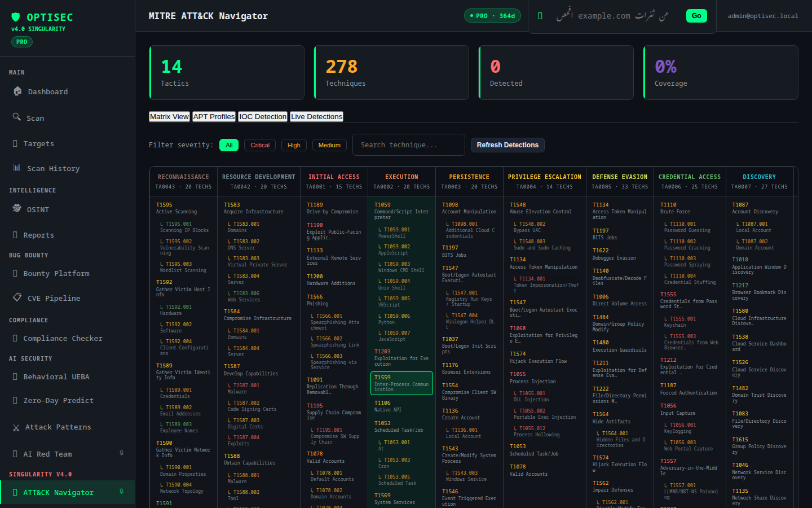
Task: Click the Reconnaissance column header
Action: [183, 182]
